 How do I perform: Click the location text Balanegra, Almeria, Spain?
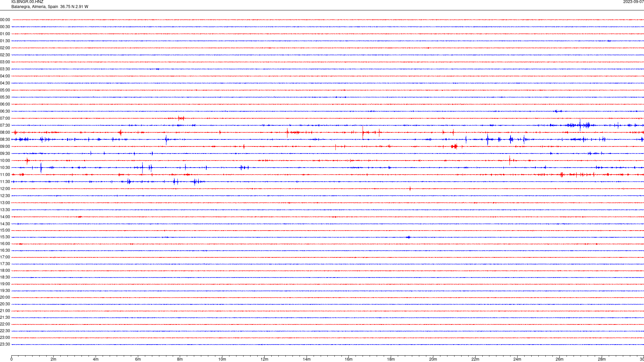click(35, 7)
